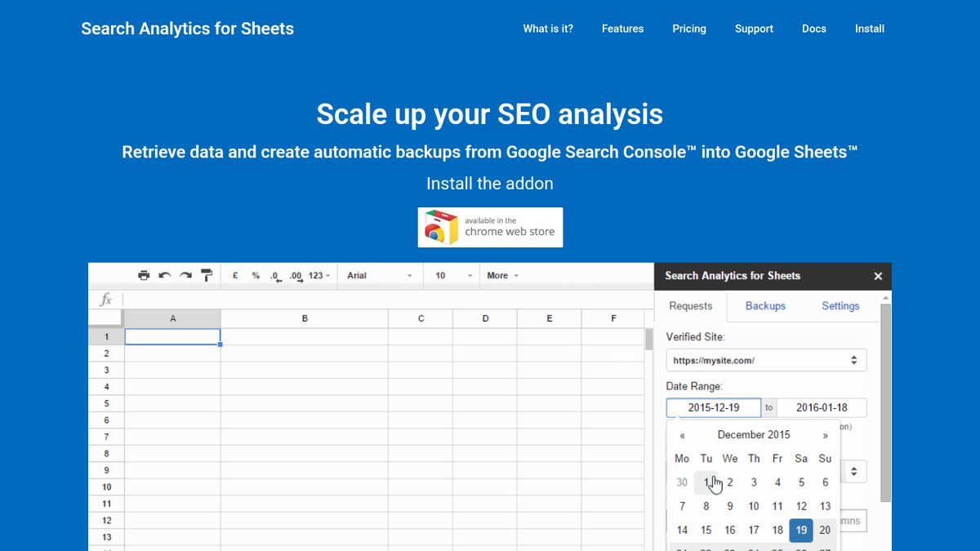Apply percent format via % icon
The width and height of the screenshot is (980, 551).
[x=256, y=276]
